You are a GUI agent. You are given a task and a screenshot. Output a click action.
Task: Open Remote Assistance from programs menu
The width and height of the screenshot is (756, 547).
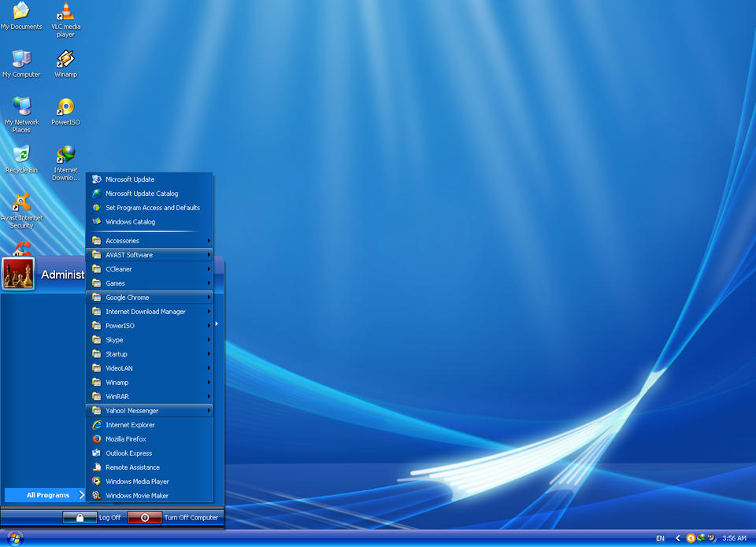(150, 467)
